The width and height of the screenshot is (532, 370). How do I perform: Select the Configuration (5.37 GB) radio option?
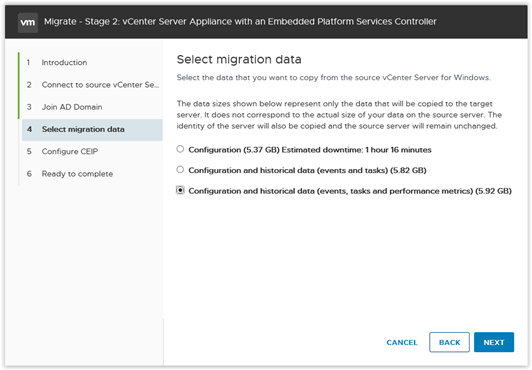[x=180, y=149]
